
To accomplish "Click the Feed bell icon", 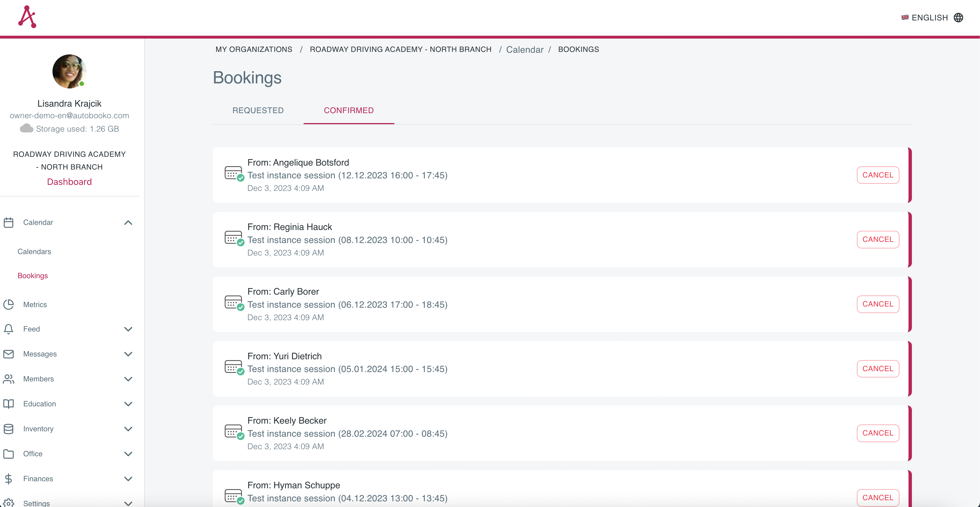I will coord(9,329).
